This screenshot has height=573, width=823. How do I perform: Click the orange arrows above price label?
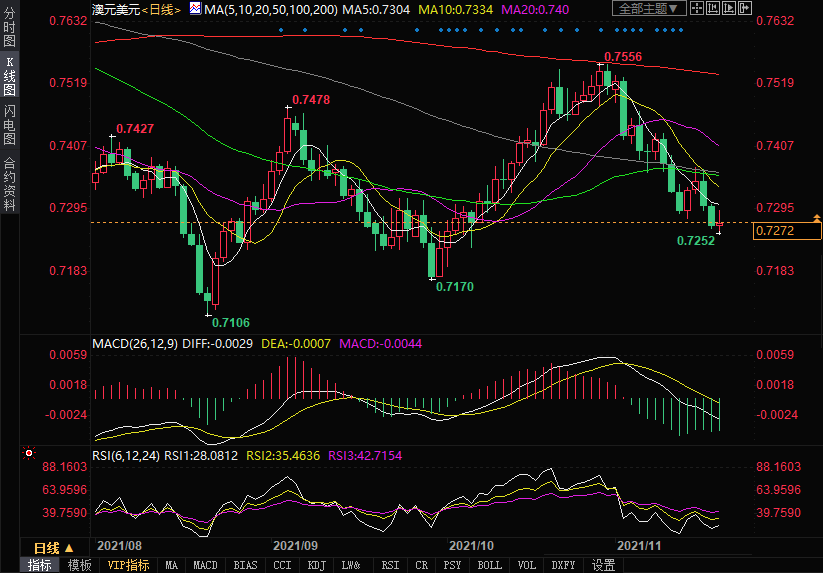click(817, 217)
